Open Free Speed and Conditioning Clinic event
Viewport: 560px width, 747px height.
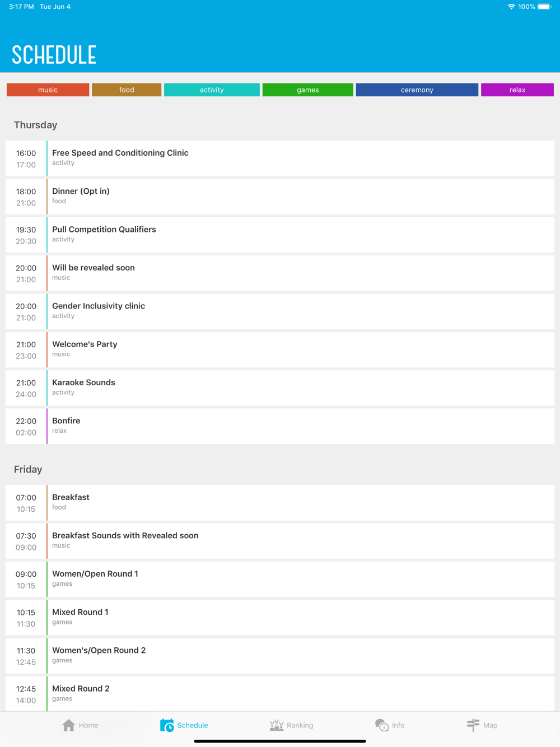[280, 158]
